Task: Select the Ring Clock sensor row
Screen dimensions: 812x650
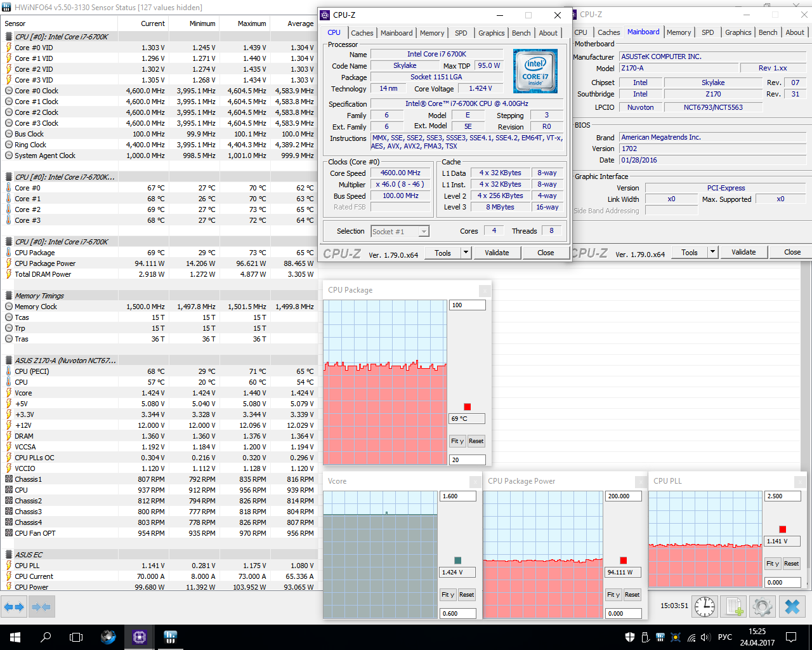Action: (159, 145)
